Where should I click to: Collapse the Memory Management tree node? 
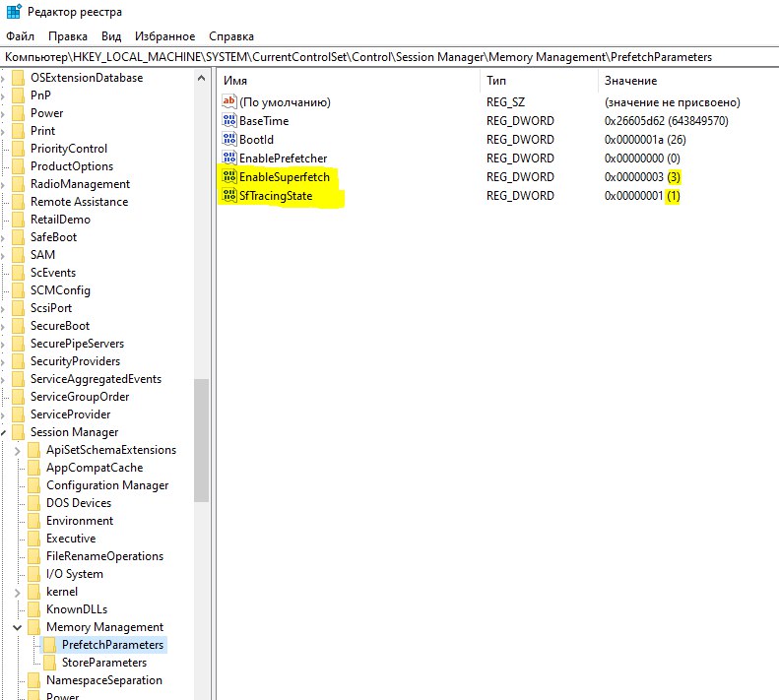[18, 627]
